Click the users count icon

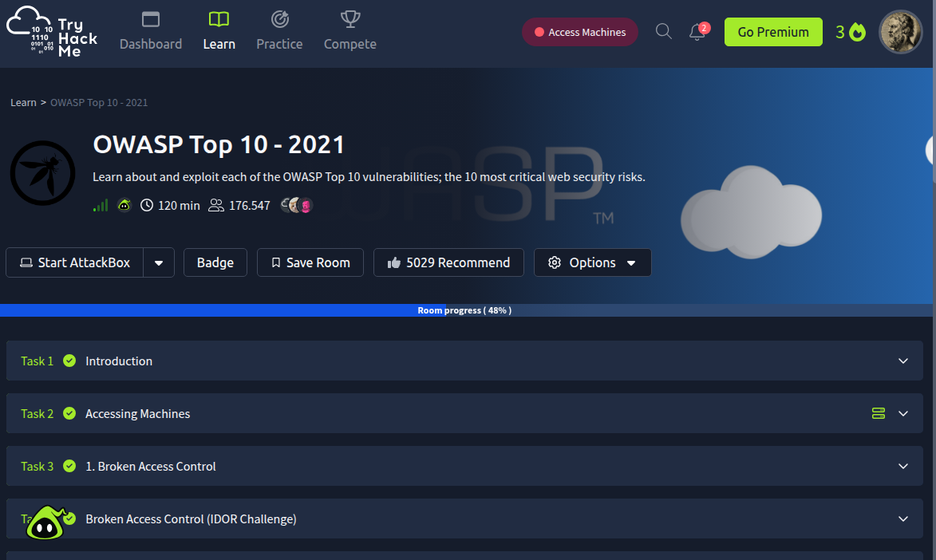pyautogui.click(x=215, y=205)
